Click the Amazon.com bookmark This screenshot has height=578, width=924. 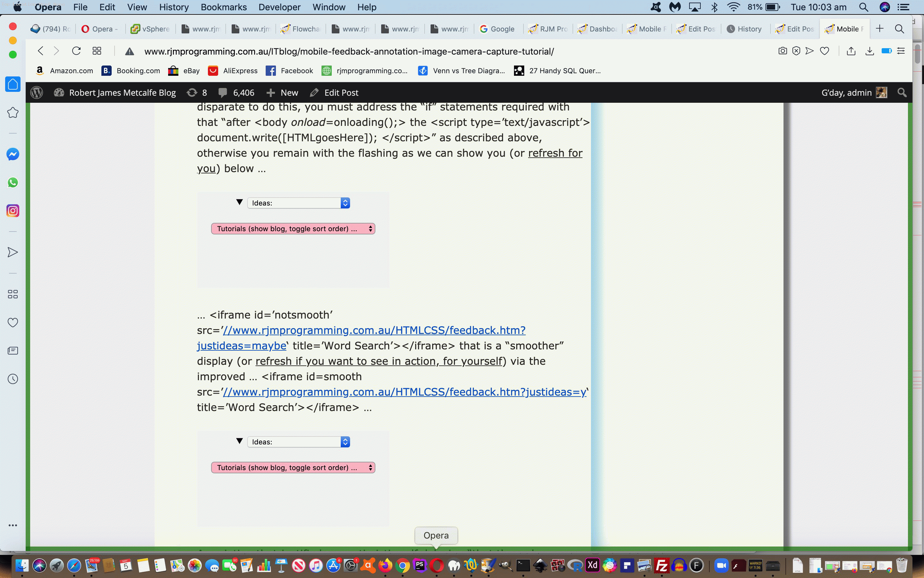[x=64, y=71]
